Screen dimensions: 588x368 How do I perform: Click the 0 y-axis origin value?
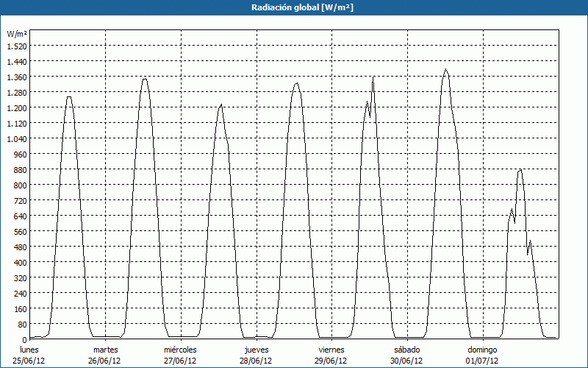coord(25,340)
